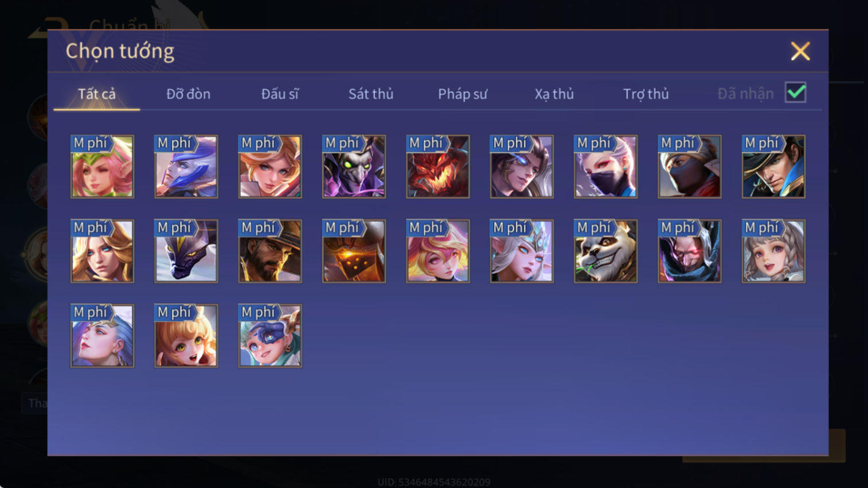Pick the grinning panda hero portrait
Image resolution: width=868 pixels, height=488 pixels.
click(x=605, y=251)
